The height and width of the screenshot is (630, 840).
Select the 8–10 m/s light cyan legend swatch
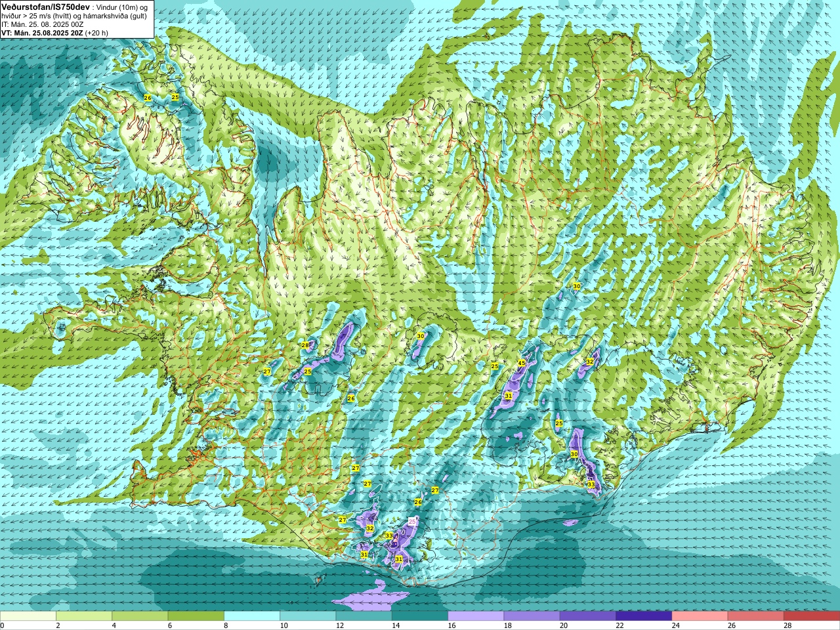click(252, 616)
